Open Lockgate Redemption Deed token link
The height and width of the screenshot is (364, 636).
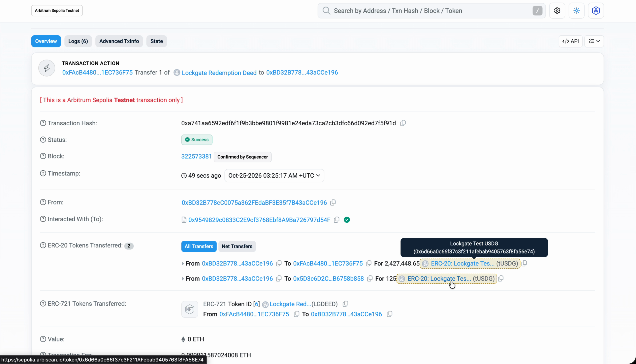click(x=219, y=73)
